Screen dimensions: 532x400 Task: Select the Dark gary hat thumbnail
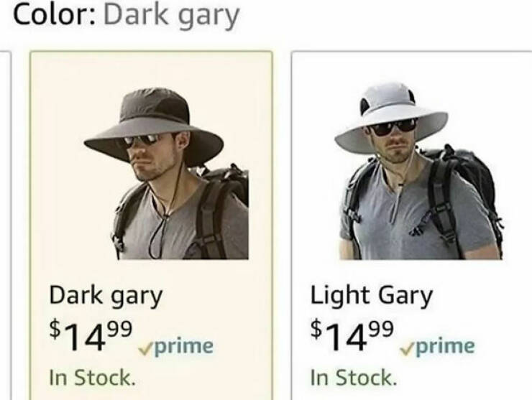[166, 174]
